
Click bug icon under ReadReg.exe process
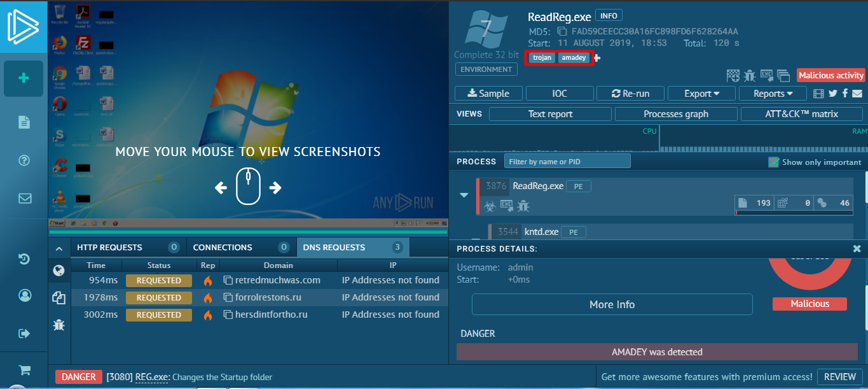[523, 206]
